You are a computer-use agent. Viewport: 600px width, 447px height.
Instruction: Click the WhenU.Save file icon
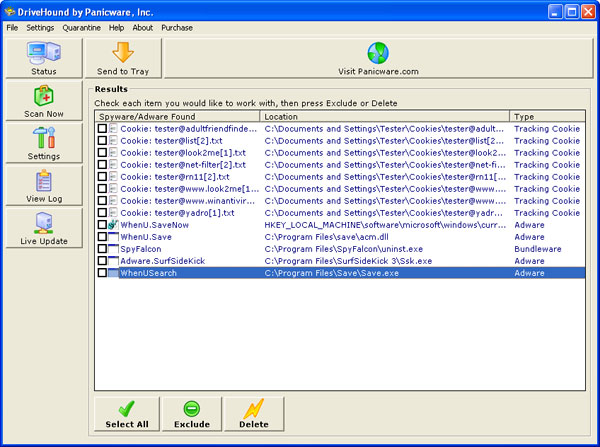pos(113,237)
